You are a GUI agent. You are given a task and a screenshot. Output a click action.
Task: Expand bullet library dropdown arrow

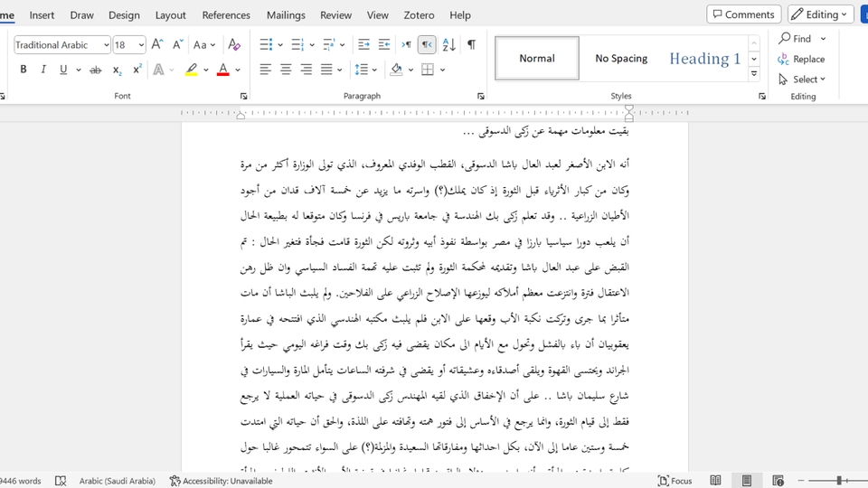[x=280, y=45]
